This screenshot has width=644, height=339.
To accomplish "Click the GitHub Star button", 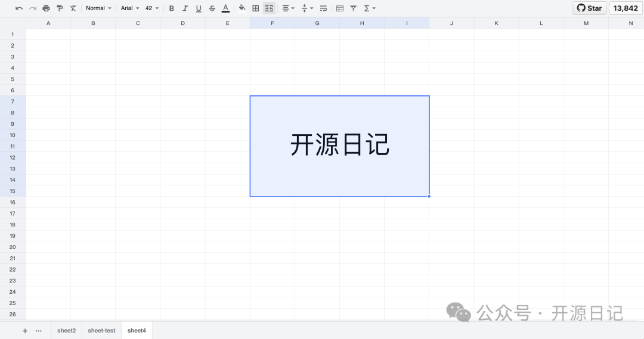I will 589,8.
